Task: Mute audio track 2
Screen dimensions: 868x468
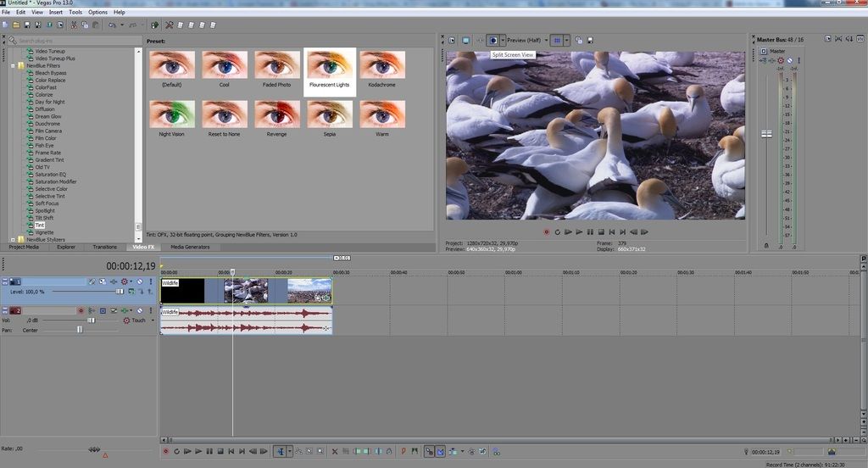Action: (140, 310)
